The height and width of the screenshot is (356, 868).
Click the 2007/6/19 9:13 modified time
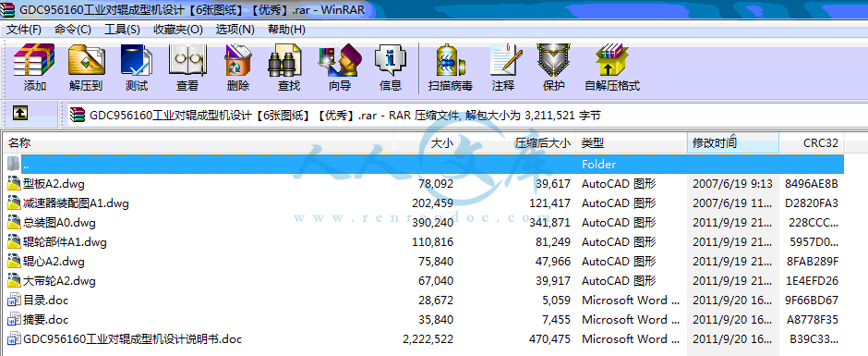(733, 183)
